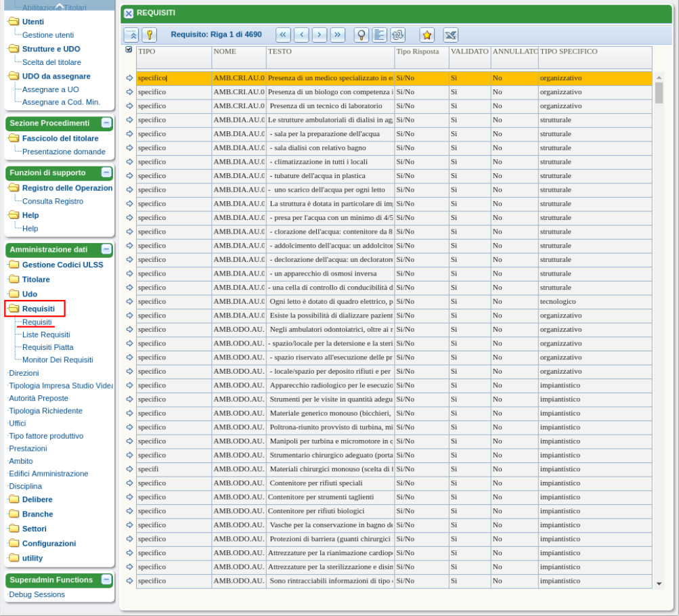Click the magnifier search icon in toolbar

tap(362, 35)
